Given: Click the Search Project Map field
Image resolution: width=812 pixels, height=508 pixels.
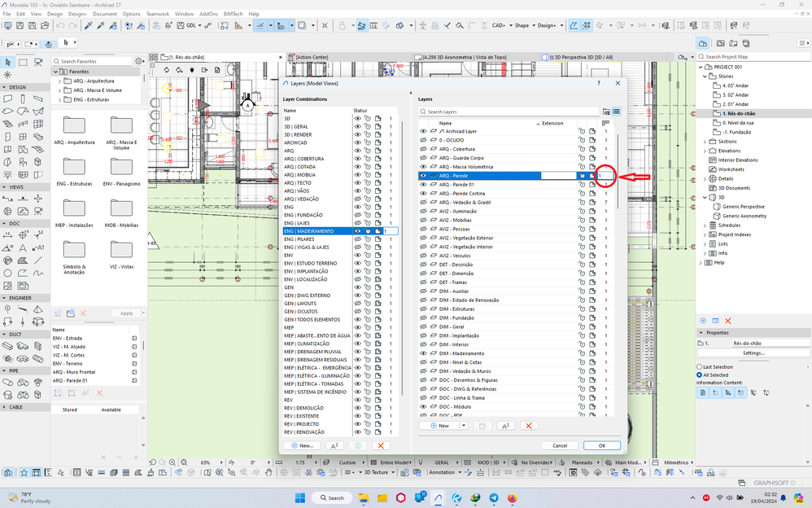Looking at the screenshot, I should (753, 56).
